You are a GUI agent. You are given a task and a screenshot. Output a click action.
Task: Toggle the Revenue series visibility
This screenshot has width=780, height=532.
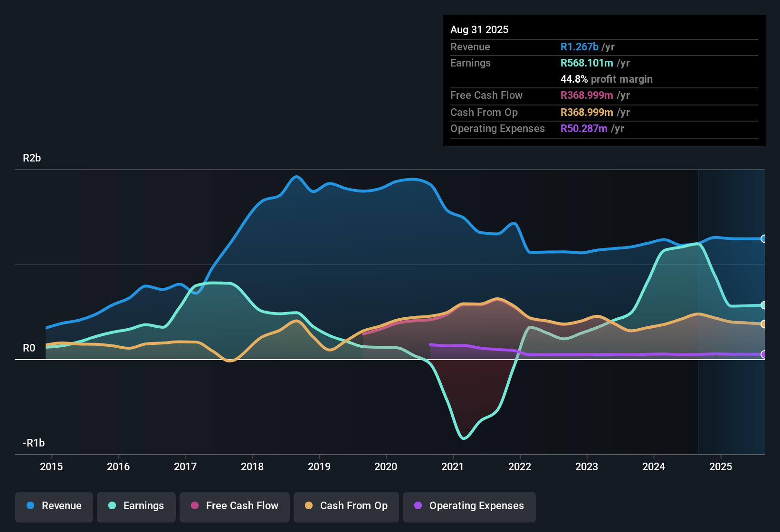coord(54,506)
